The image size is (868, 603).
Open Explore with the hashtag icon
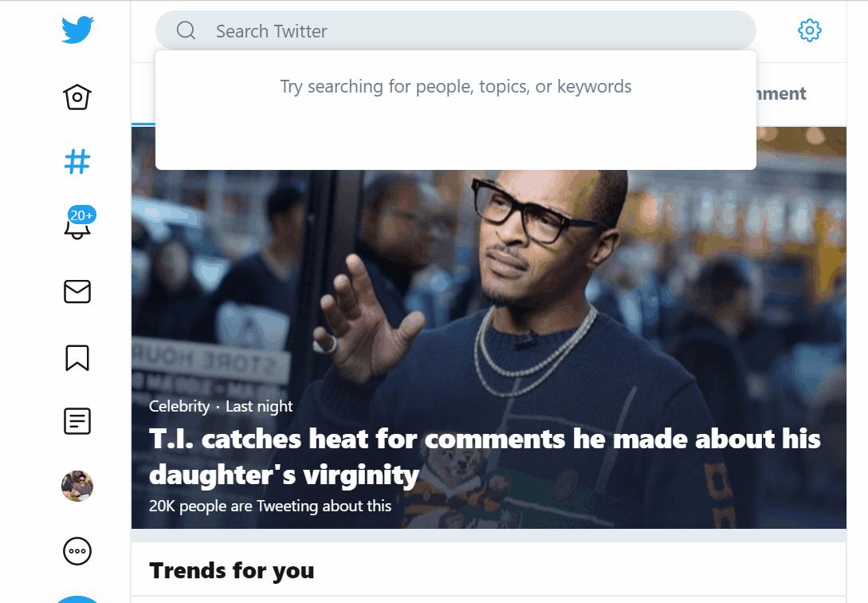(77, 162)
